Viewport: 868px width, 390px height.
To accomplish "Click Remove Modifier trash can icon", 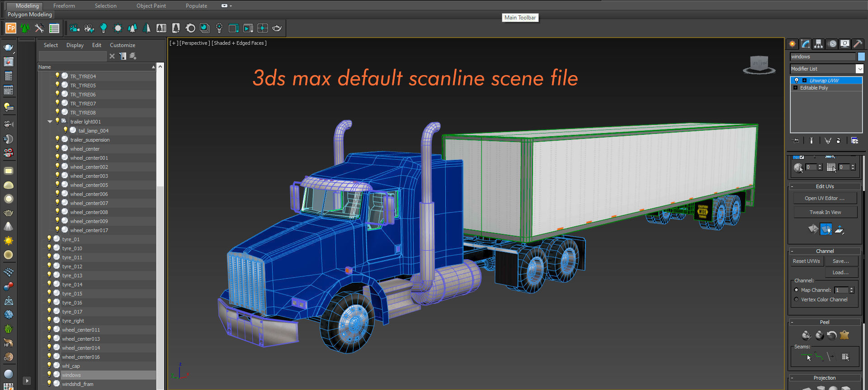I will (839, 140).
